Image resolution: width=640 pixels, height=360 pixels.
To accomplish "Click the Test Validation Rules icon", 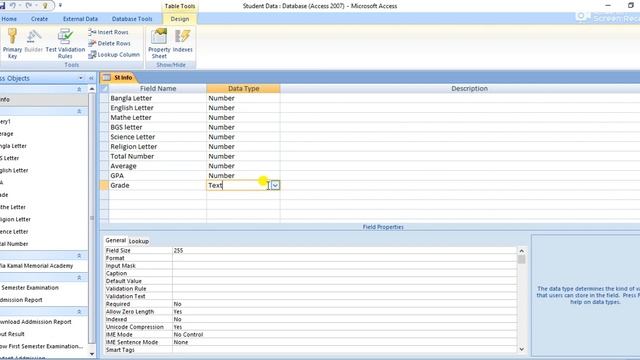I will pos(65,44).
